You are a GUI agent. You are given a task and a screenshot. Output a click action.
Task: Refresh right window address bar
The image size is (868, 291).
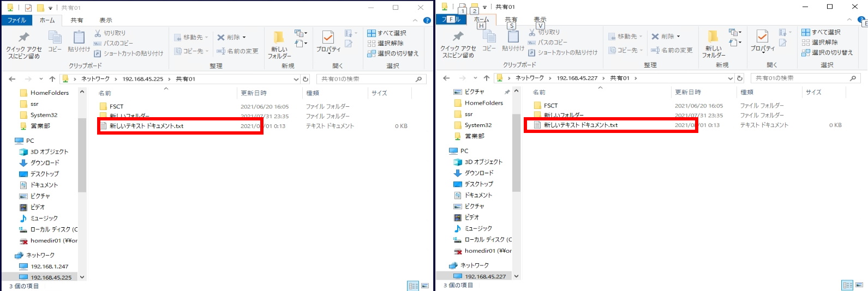(x=740, y=78)
